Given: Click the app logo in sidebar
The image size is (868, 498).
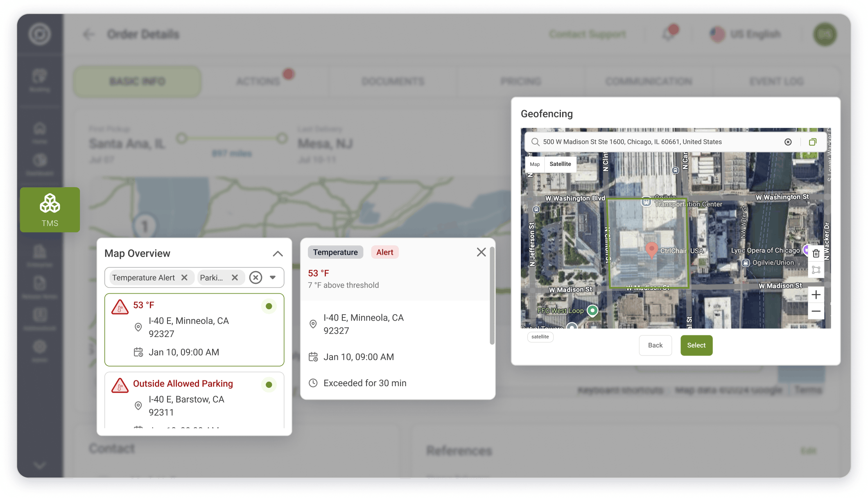Looking at the screenshot, I should click(x=40, y=34).
